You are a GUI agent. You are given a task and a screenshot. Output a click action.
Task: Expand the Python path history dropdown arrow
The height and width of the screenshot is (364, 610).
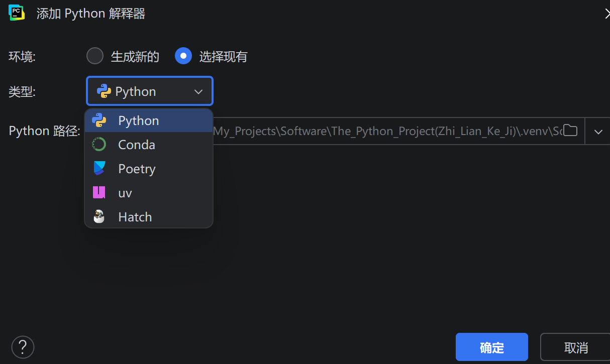tap(598, 132)
